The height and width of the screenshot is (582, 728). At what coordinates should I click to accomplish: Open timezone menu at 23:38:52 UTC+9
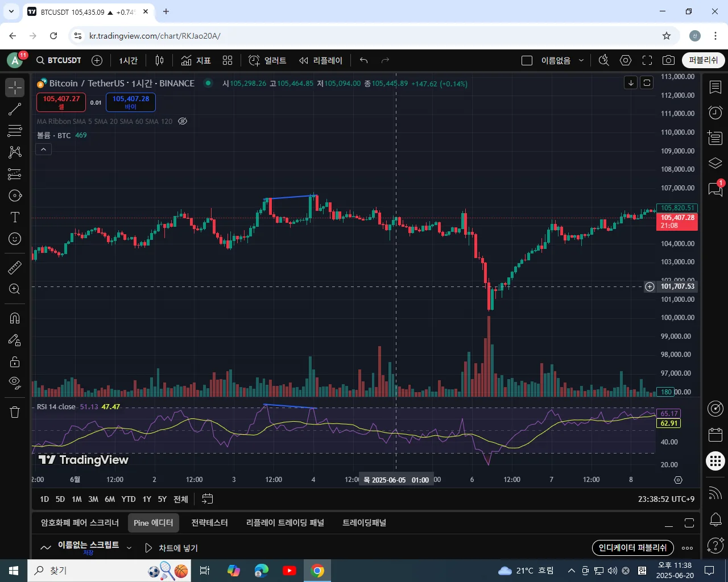(666, 499)
